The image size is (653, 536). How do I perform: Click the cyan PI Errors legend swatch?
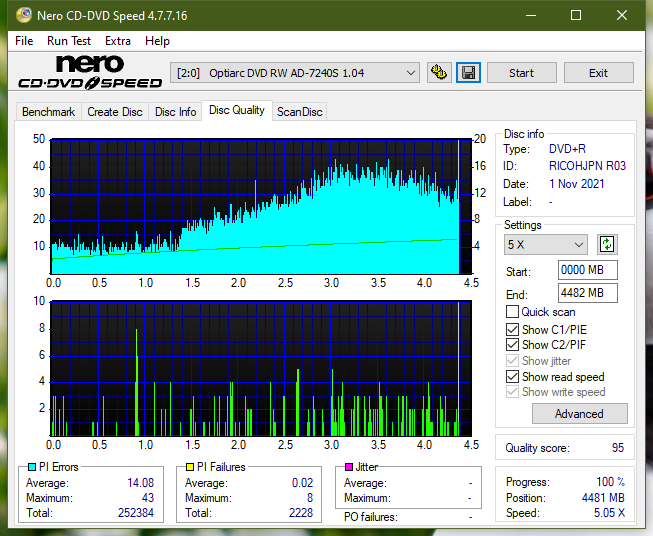[x=32, y=467]
